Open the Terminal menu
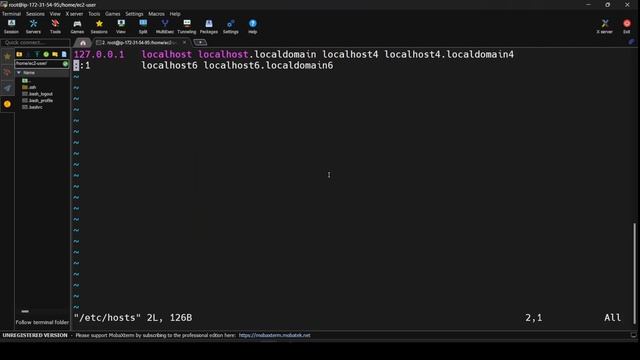640x360 pixels. pos(11,14)
